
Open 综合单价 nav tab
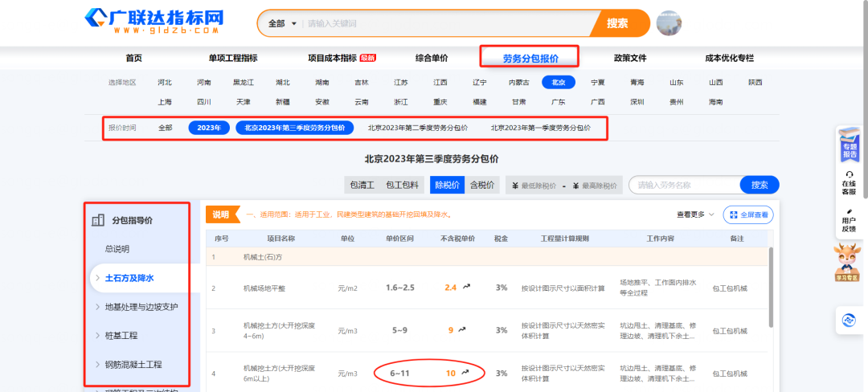pyautogui.click(x=432, y=58)
